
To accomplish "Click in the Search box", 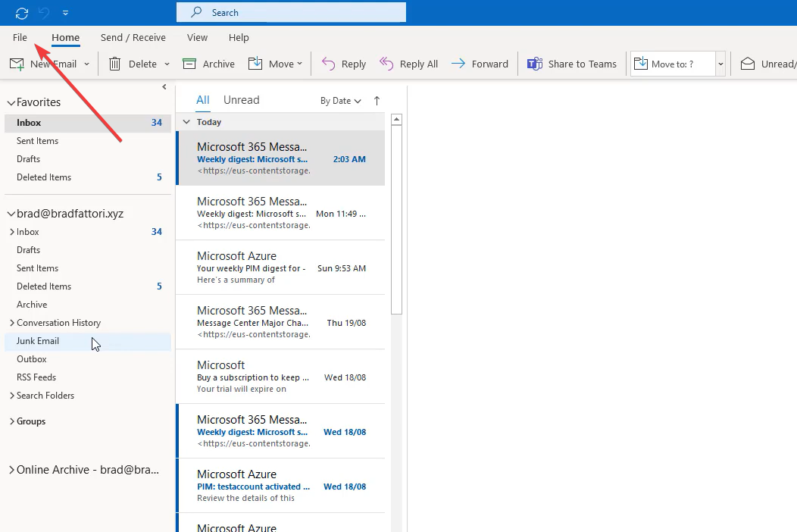I will tap(291, 13).
